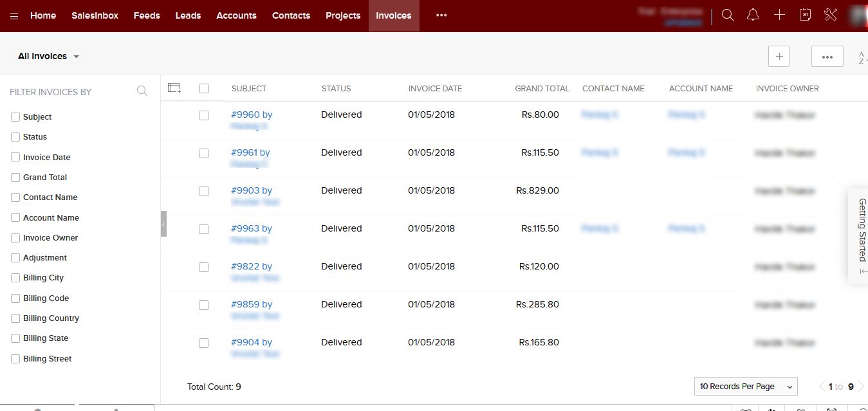Image resolution: width=868 pixels, height=411 pixels.
Task: Select the checkbox for invoice #9960
Action: (x=204, y=115)
